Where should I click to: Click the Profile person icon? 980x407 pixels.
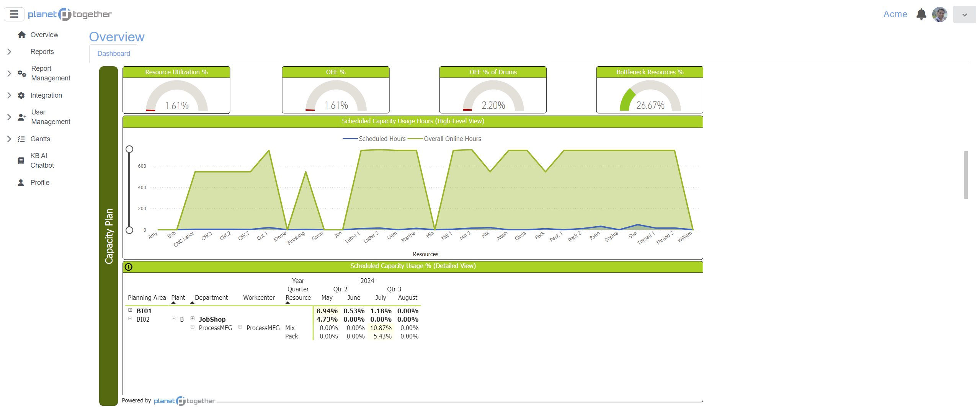click(21, 183)
